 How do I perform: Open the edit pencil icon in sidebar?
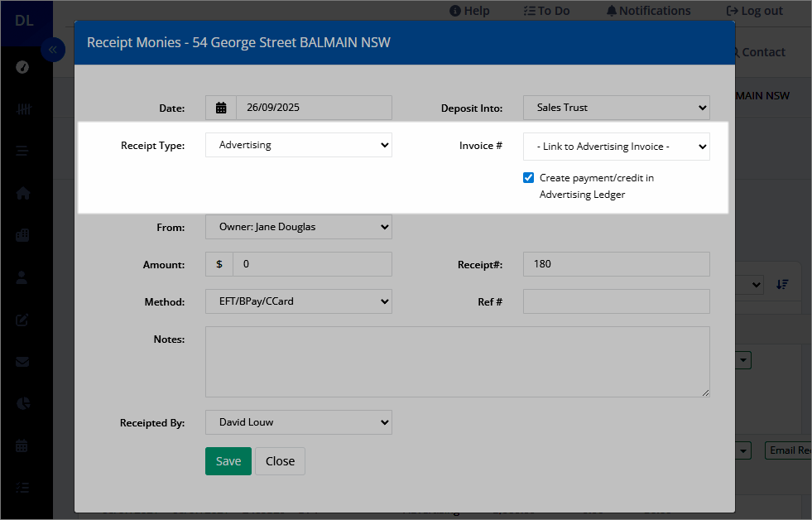coord(22,320)
